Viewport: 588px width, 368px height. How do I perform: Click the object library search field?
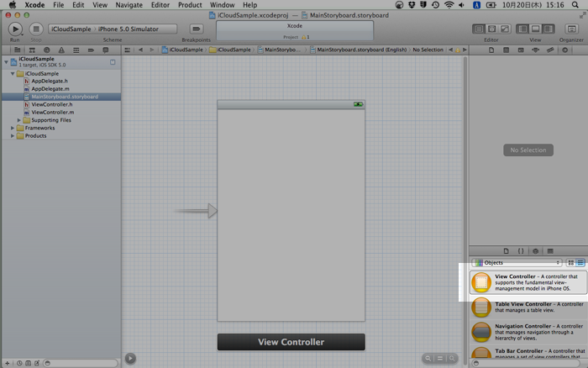pyautogui.click(x=526, y=363)
